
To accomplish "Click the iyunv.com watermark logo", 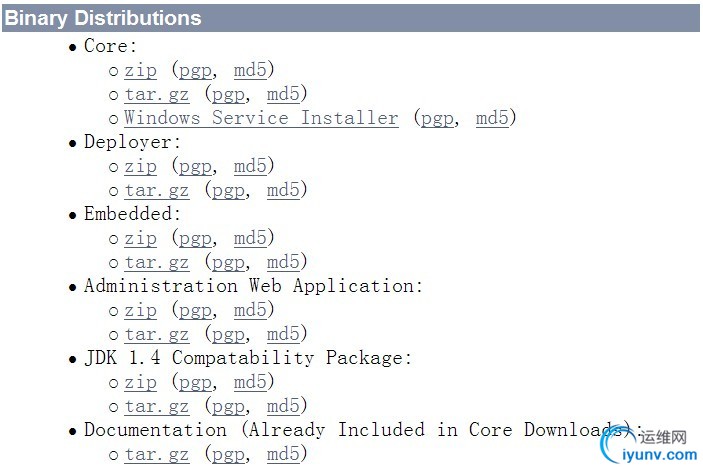I will [649, 445].
